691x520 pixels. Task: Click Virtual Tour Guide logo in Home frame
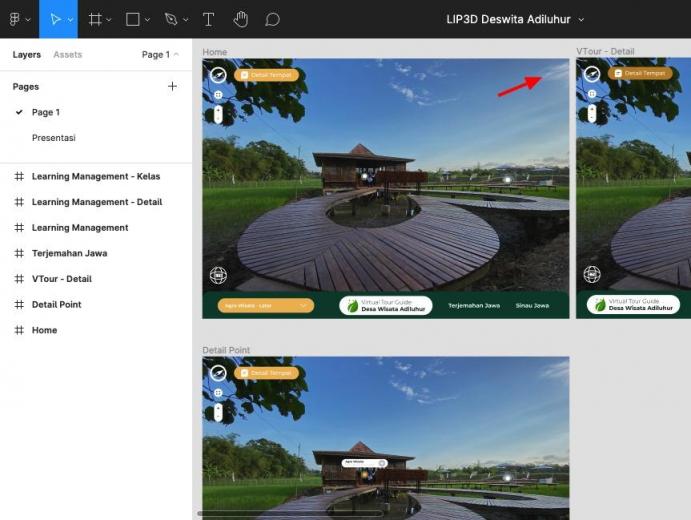tap(386, 305)
